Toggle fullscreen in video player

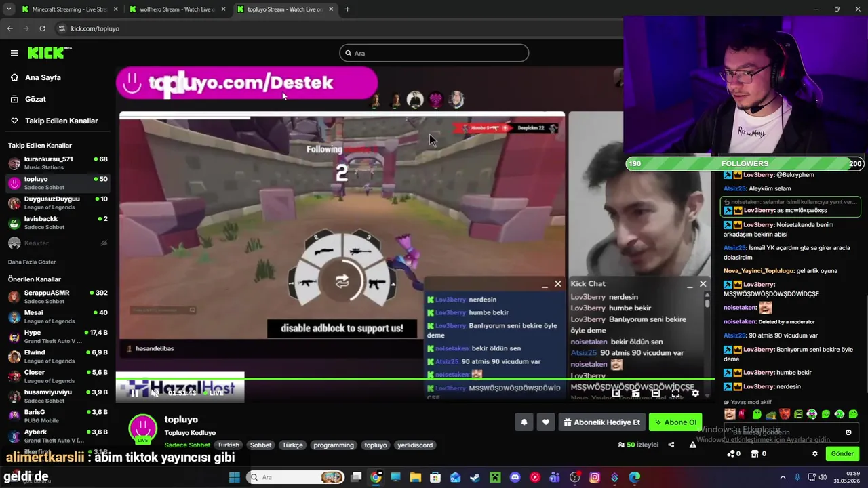[675, 393]
